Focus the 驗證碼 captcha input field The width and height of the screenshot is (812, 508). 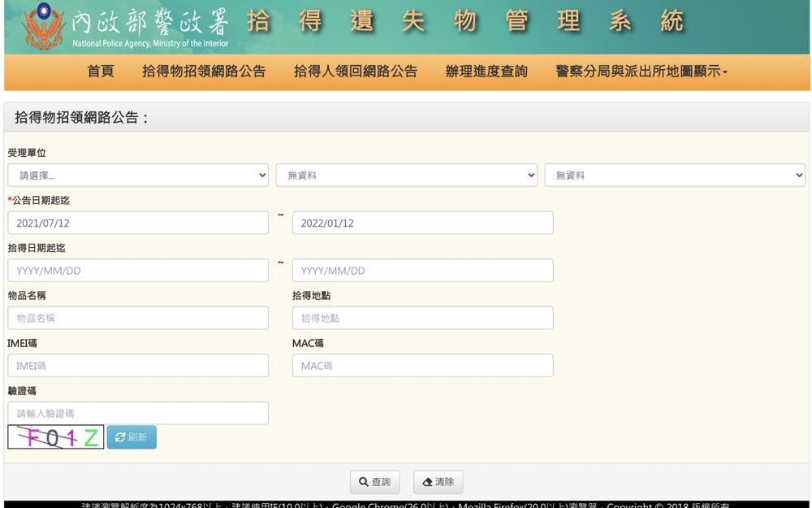[x=138, y=413]
